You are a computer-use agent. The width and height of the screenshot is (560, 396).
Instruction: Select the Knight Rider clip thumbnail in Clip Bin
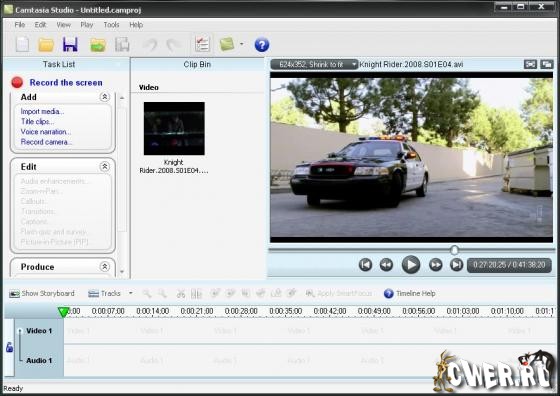[x=174, y=129]
